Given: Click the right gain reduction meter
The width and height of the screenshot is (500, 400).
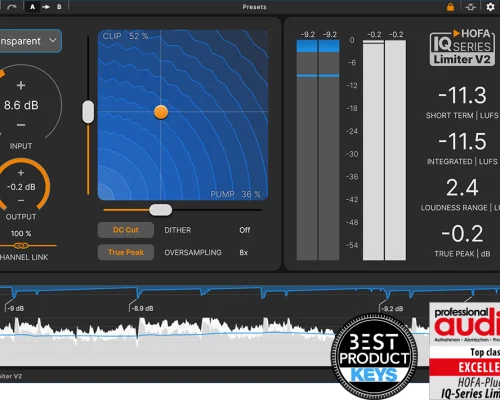Looking at the screenshot, I should [x=329, y=150].
